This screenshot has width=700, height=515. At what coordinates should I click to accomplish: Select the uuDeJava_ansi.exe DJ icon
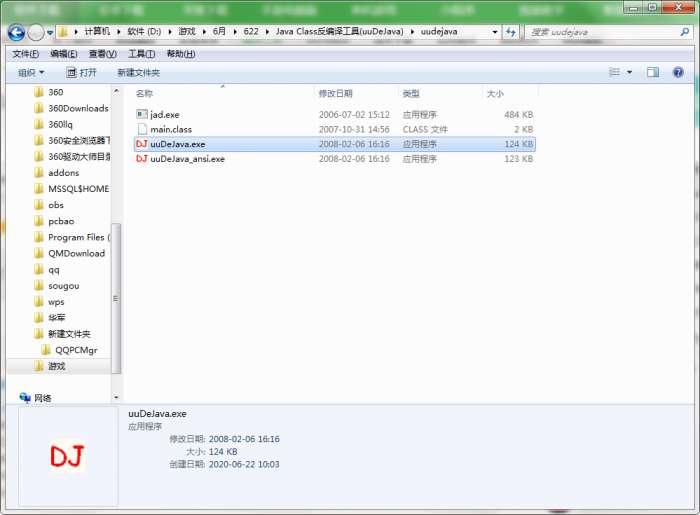pos(142,158)
